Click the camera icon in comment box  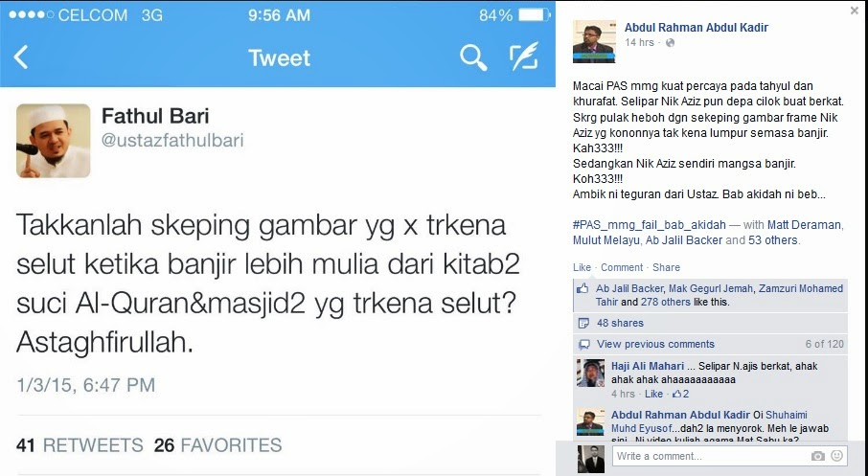[817, 456]
